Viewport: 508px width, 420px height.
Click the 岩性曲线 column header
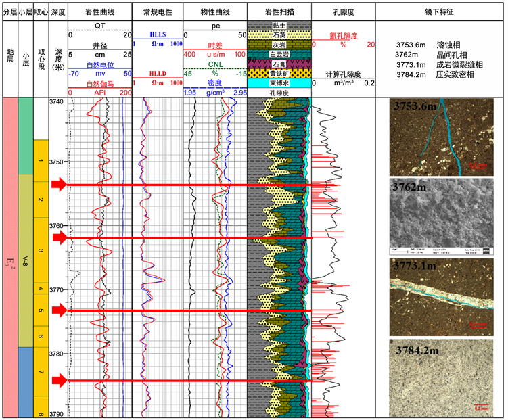[x=99, y=12]
